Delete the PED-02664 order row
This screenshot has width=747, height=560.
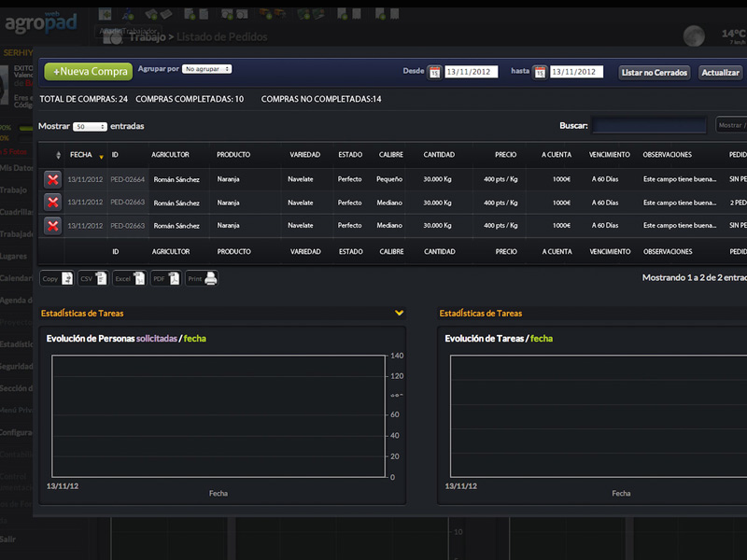tap(52, 178)
